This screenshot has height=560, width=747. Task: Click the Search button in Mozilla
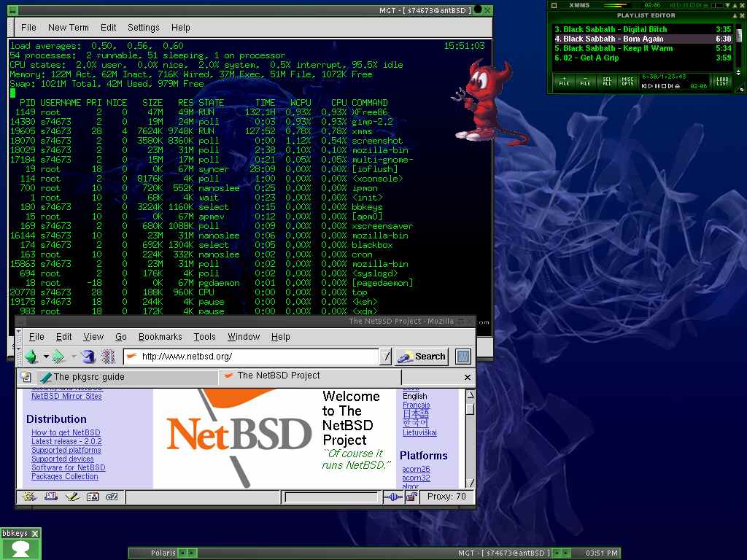(422, 357)
